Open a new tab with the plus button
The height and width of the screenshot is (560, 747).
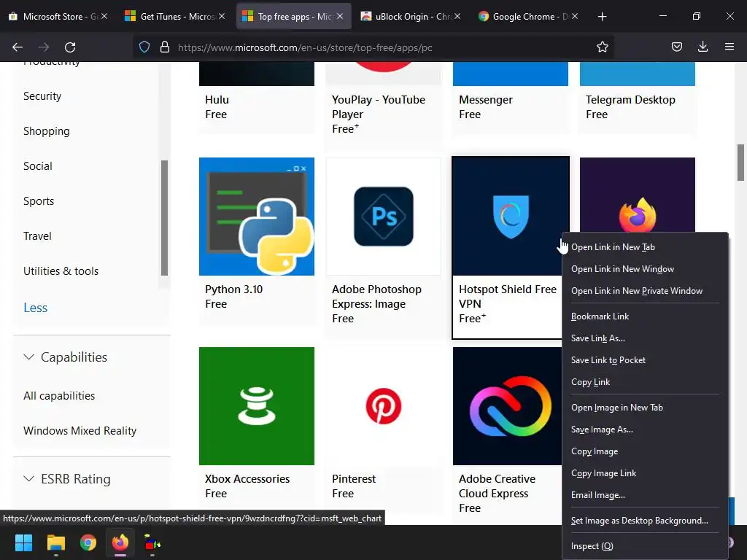pyautogui.click(x=602, y=17)
